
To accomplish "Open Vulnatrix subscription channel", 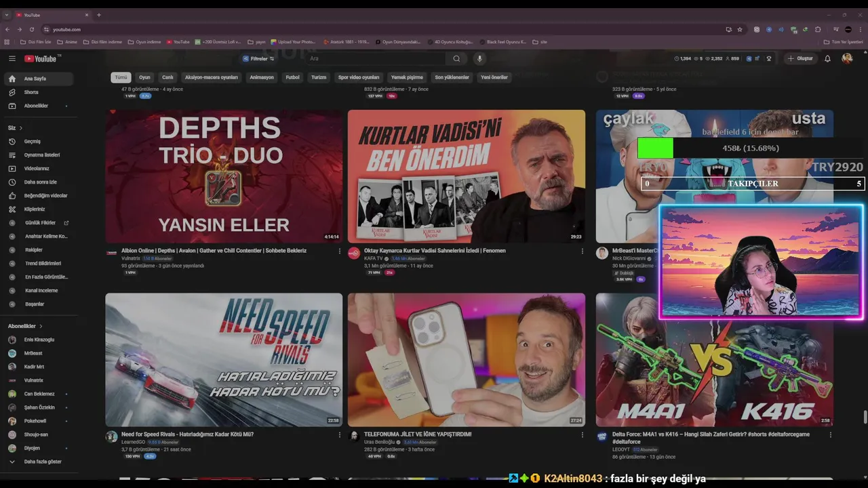I will [37, 380].
